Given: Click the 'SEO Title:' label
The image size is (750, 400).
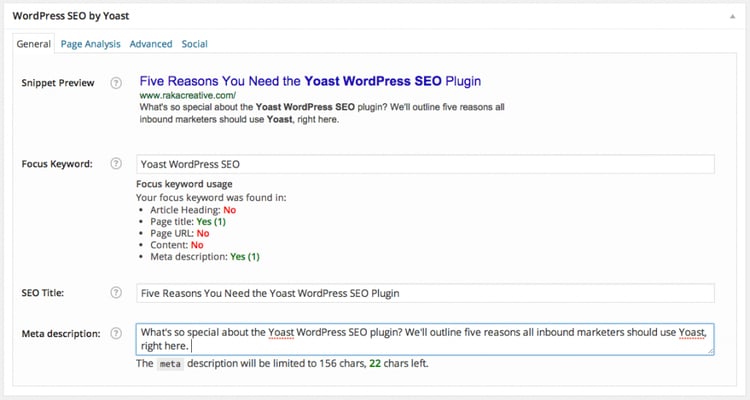Looking at the screenshot, I should click(43, 293).
